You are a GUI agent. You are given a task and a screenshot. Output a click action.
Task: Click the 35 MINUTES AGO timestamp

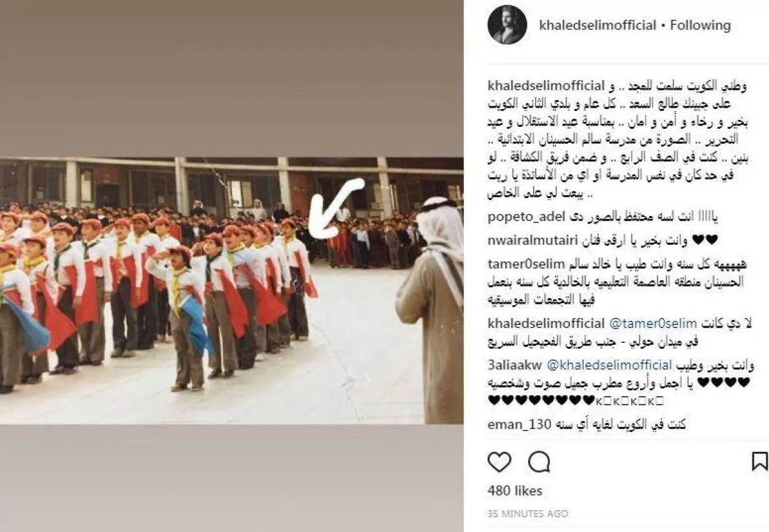click(527, 514)
